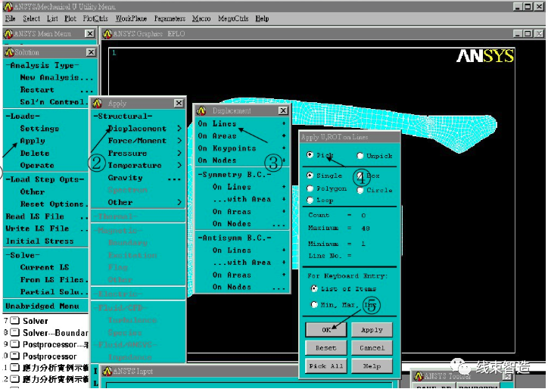Open Loads Settings in Solution menu
548x392 pixels.
click(39, 129)
